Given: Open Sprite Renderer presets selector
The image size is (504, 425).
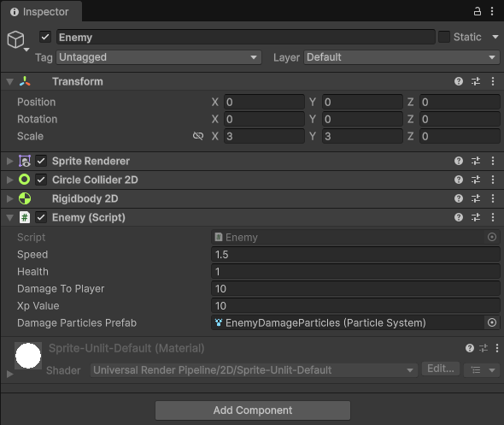Looking at the screenshot, I should click(x=476, y=161).
